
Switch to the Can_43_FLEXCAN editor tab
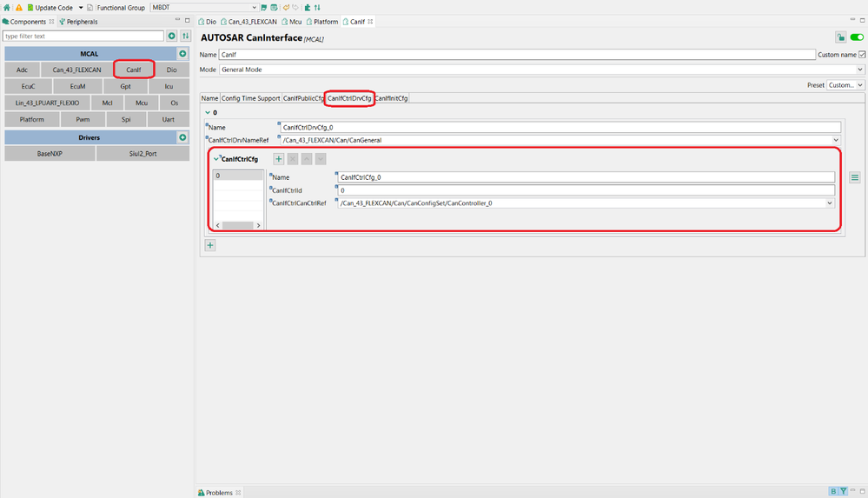coord(249,22)
